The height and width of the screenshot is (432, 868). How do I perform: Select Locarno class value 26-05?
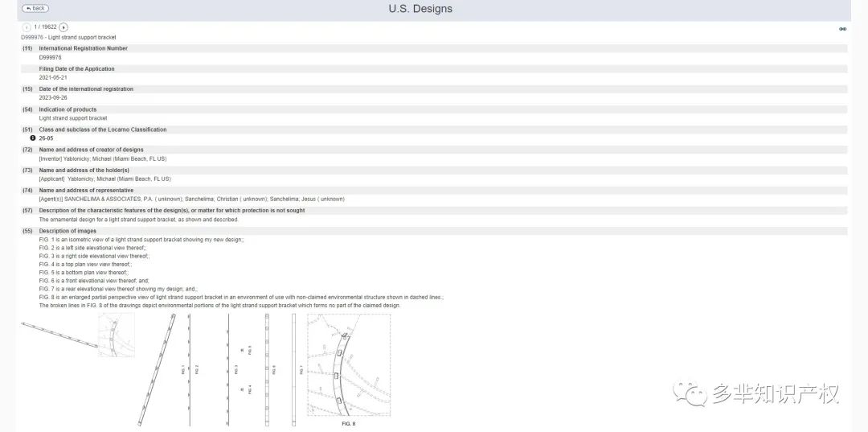[x=46, y=138]
